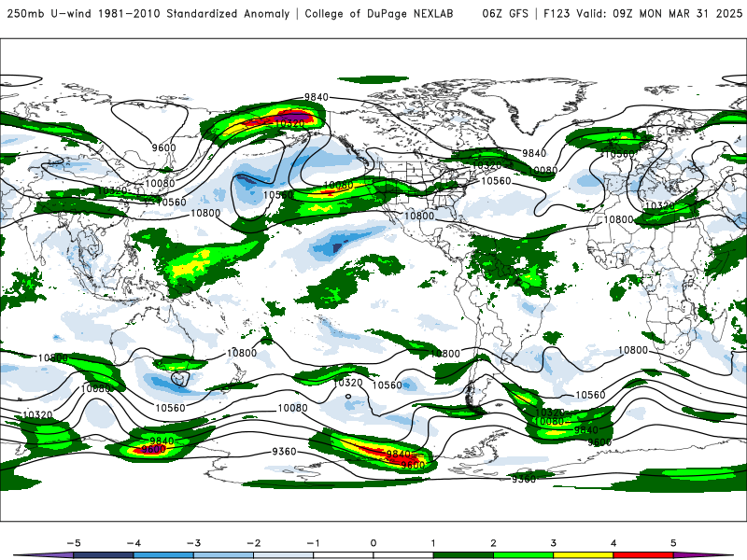
Task: Click the '-3' colorbar label
Action: click(193, 543)
